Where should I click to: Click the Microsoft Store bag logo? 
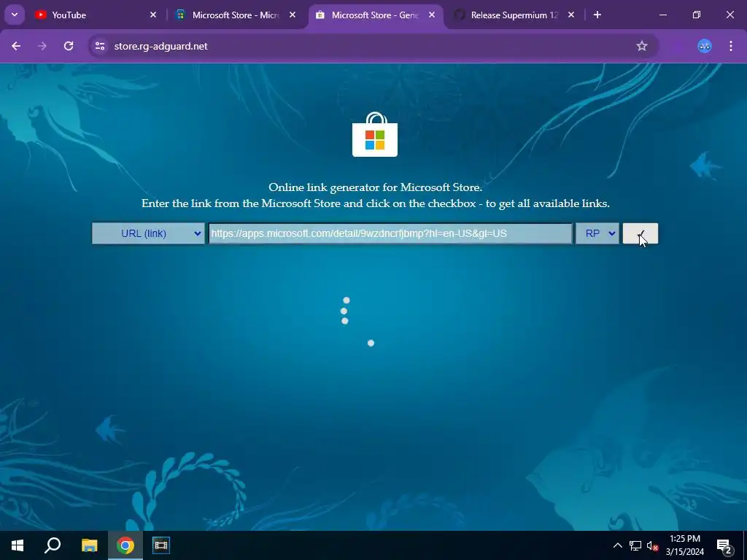(x=375, y=134)
